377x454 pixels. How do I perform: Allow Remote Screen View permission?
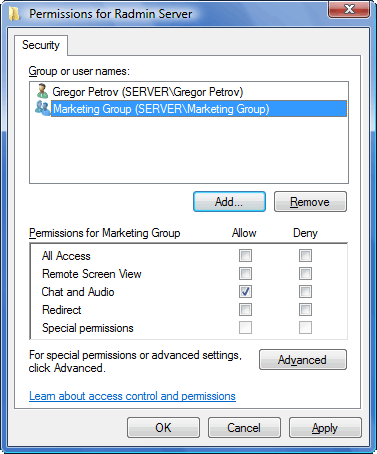point(245,274)
